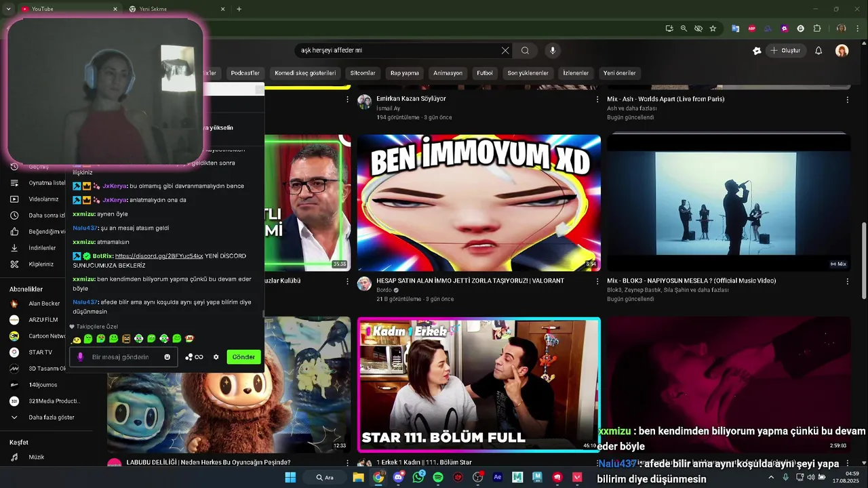Open the Cartoon Network subscription
868x488 pixels.
[x=47, y=336]
